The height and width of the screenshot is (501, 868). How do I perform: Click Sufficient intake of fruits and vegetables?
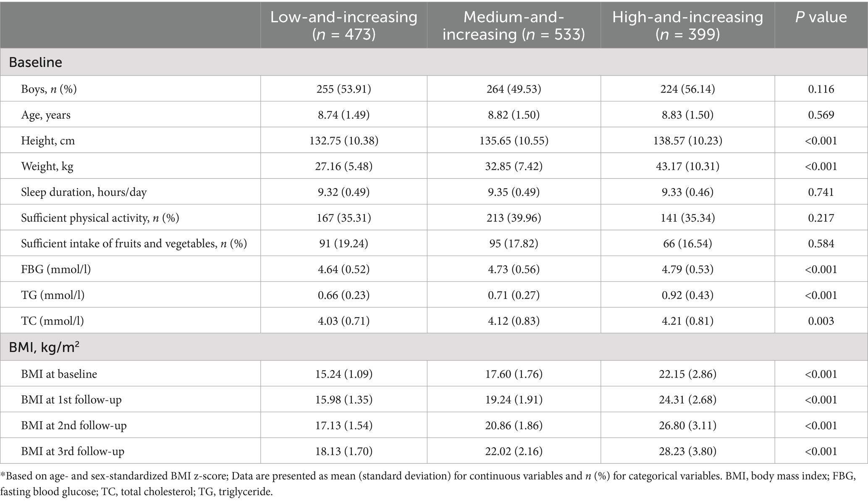134,244
